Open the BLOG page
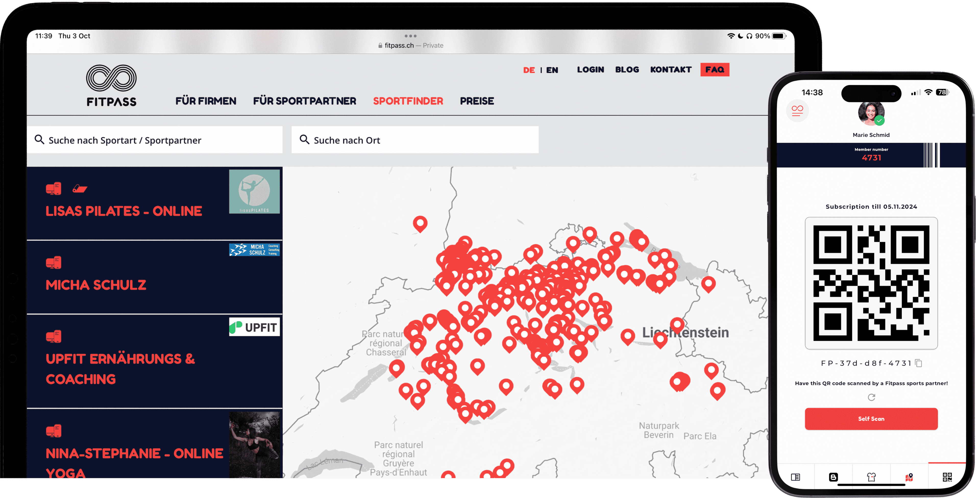 click(x=627, y=70)
